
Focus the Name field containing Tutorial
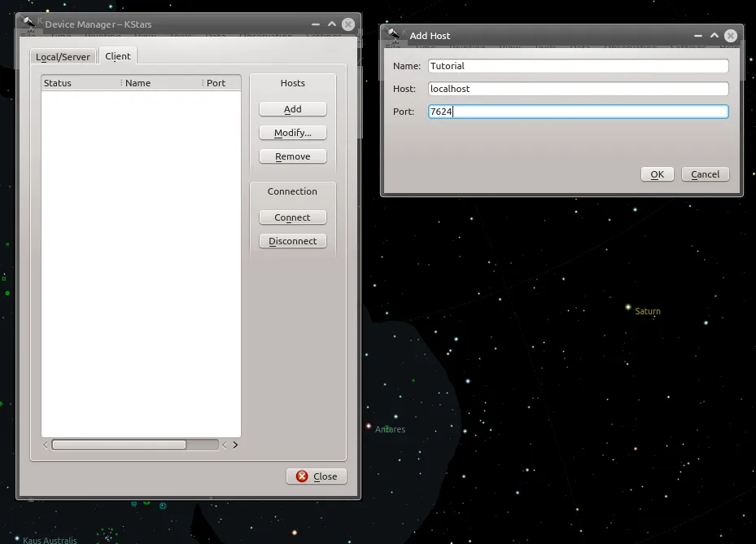coord(578,66)
